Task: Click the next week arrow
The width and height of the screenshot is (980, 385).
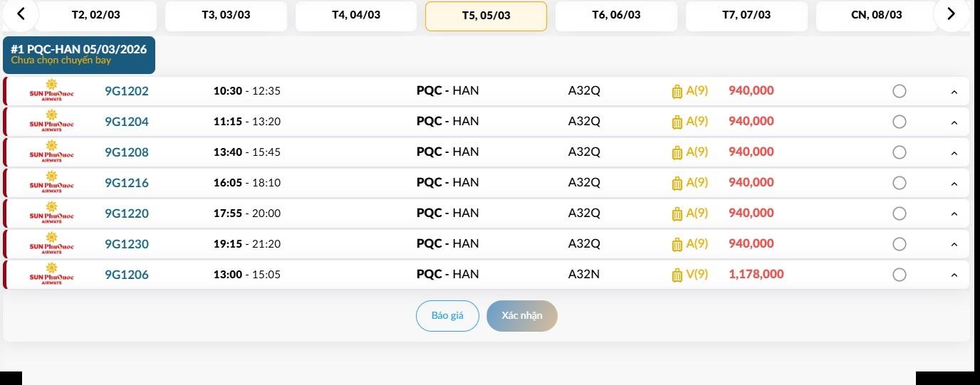Action: click(950, 14)
